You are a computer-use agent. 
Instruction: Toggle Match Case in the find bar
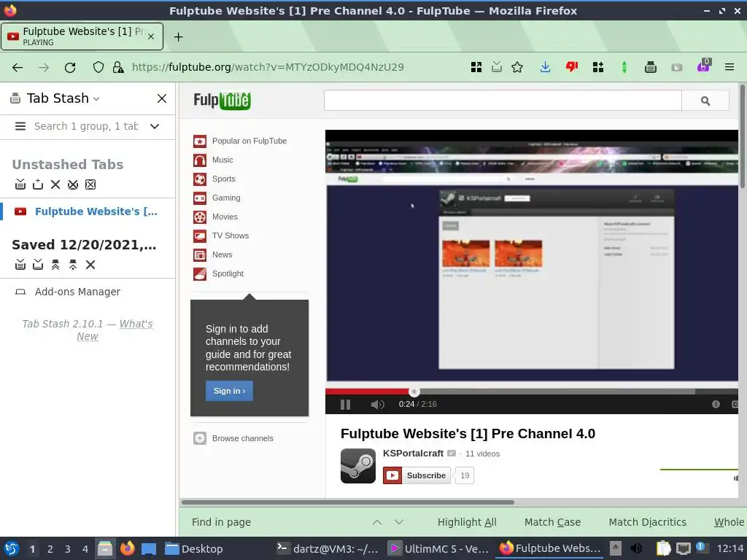pos(553,522)
